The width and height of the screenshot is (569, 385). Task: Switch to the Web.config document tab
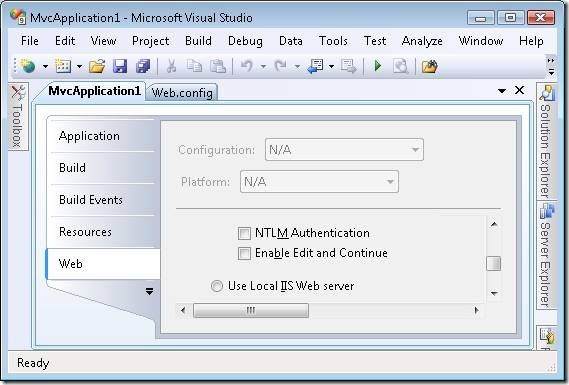pos(182,93)
